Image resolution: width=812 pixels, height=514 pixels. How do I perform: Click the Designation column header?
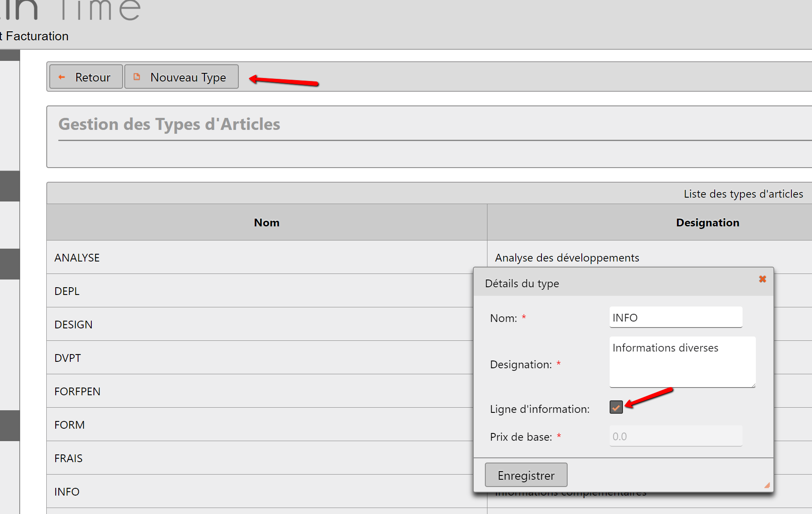pyautogui.click(x=707, y=222)
